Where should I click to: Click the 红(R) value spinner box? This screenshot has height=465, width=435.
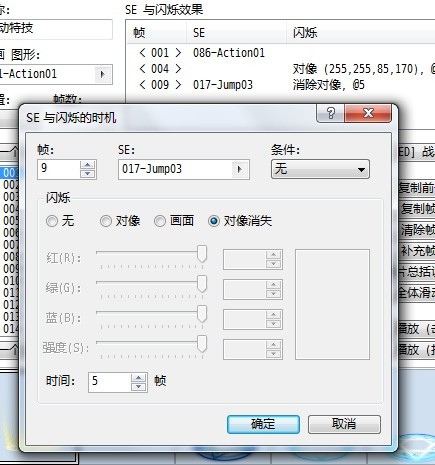253,259
